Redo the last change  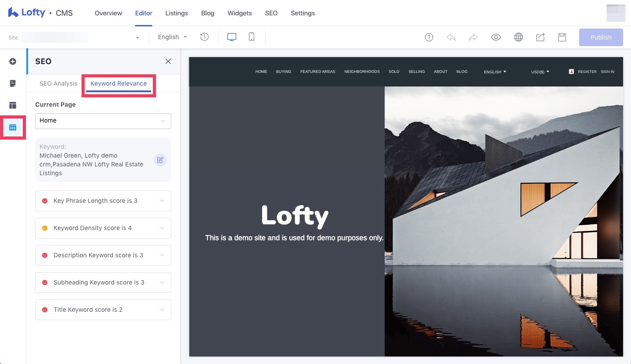pyautogui.click(x=473, y=37)
